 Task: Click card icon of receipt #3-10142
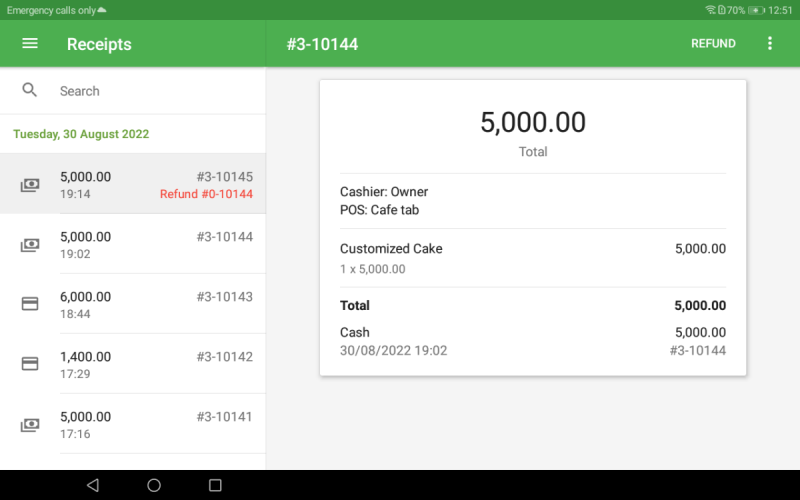30,364
